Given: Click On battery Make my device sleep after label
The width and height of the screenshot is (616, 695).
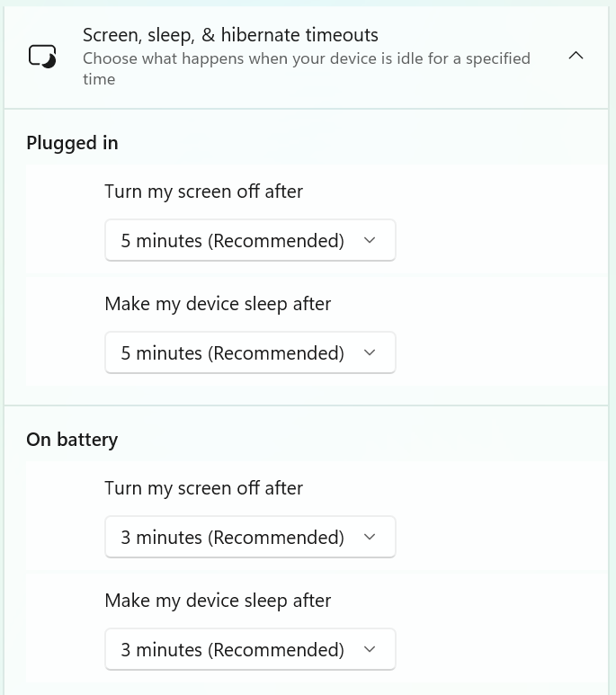Looking at the screenshot, I should point(218,601).
